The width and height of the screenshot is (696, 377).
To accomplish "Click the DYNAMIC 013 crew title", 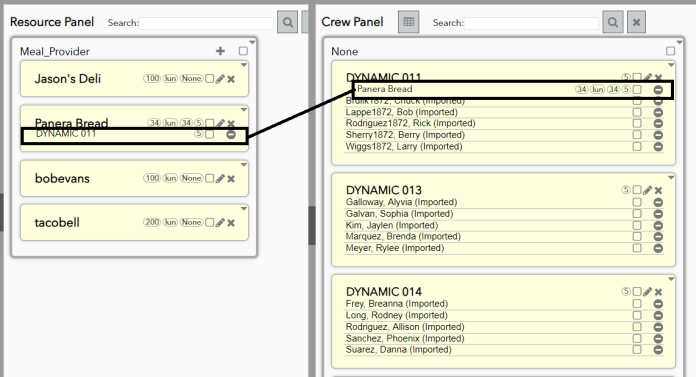I will coord(384,190).
